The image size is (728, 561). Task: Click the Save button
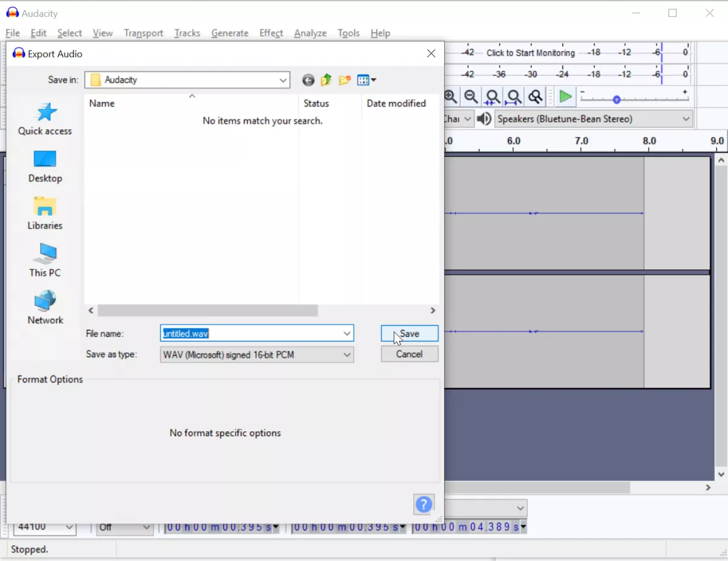409,334
